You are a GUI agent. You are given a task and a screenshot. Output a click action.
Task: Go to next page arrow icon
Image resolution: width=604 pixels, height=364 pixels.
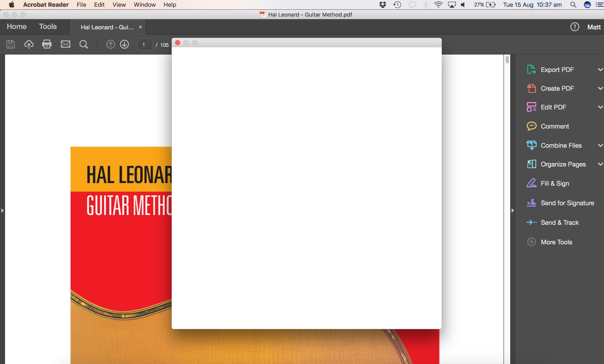(x=124, y=44)
